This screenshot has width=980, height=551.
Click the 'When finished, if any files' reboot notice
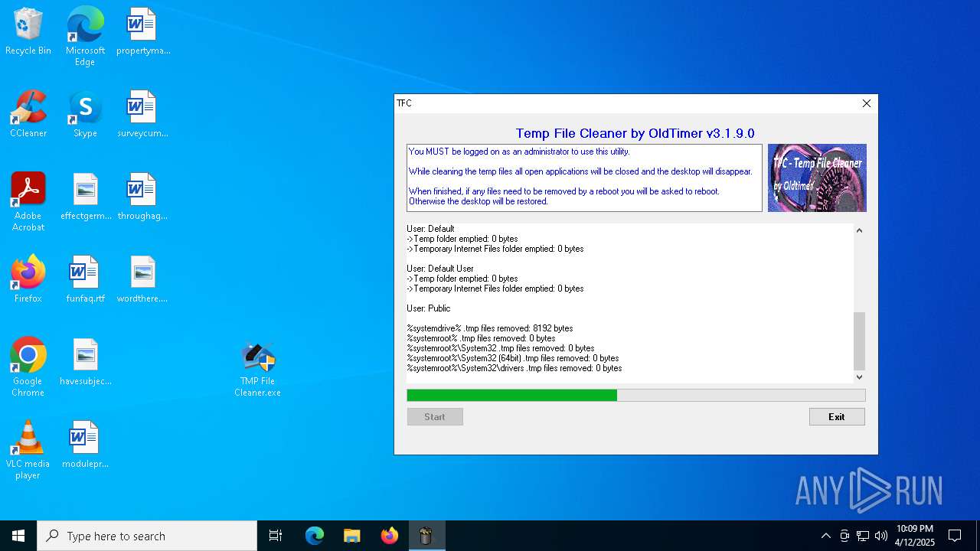tap(564, 191)
